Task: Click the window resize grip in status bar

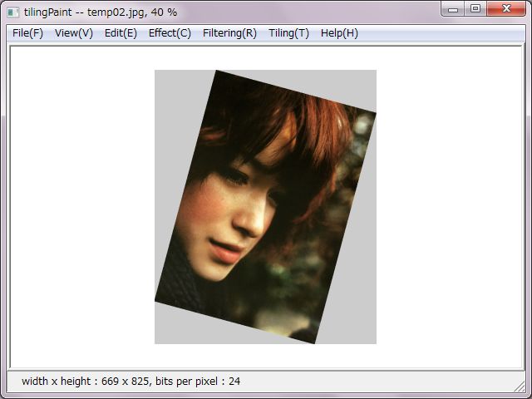Action: [520, 386]
